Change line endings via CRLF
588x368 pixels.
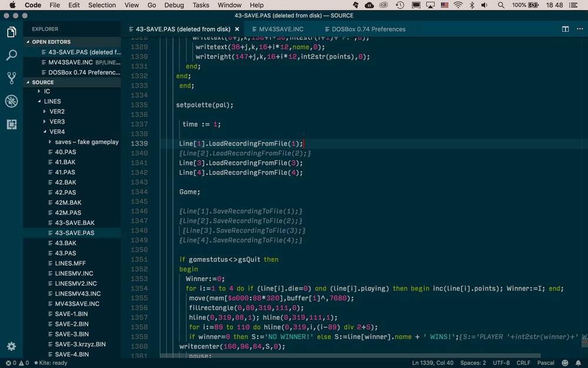pyautogui.click(x=523, y=363)
